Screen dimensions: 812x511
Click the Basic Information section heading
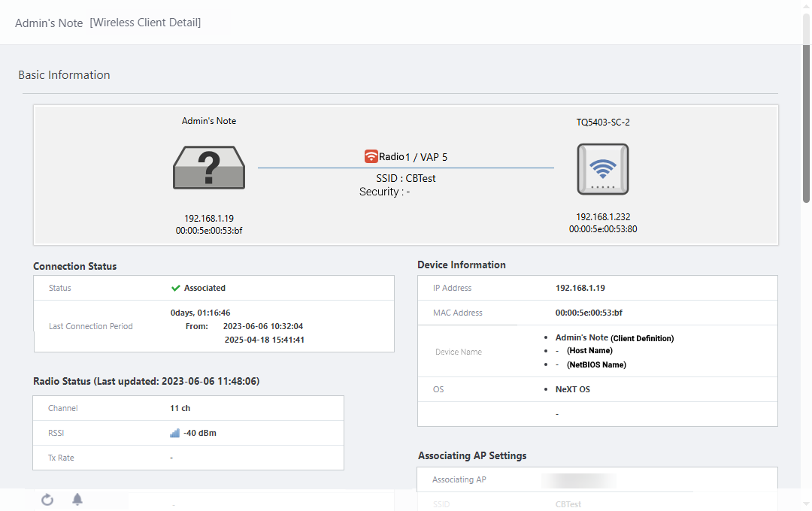click(64, 75)
